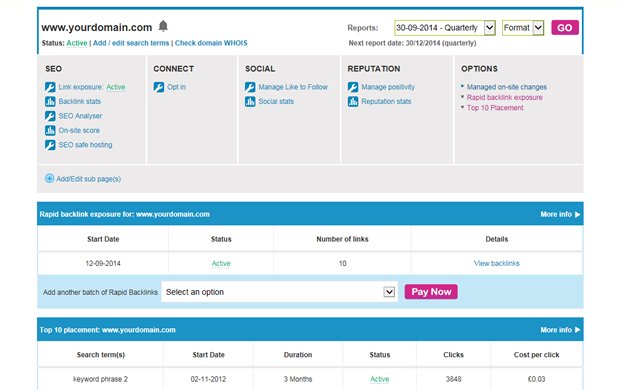This screenshot has height=390, width=620.
Task: Click the 02-11-2012 start date cell
Action: click(208, 379)
